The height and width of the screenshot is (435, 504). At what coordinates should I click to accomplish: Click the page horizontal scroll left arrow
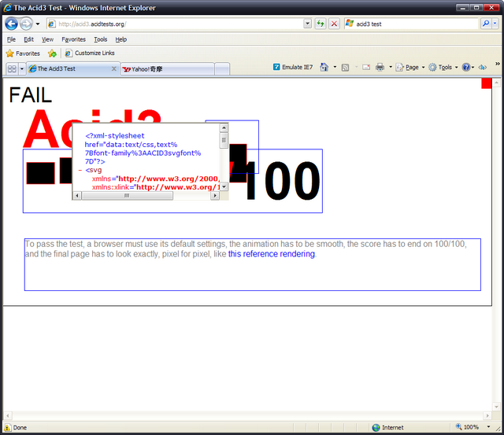(x=7, y=415)
